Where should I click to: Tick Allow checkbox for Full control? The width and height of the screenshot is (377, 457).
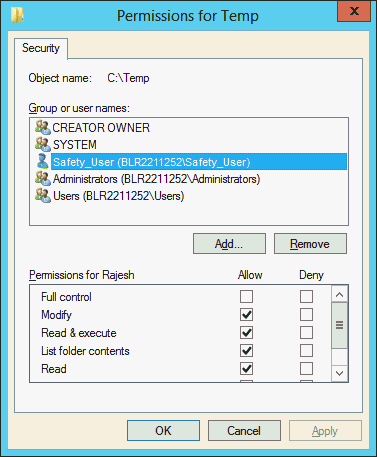[x=246, y=296]
